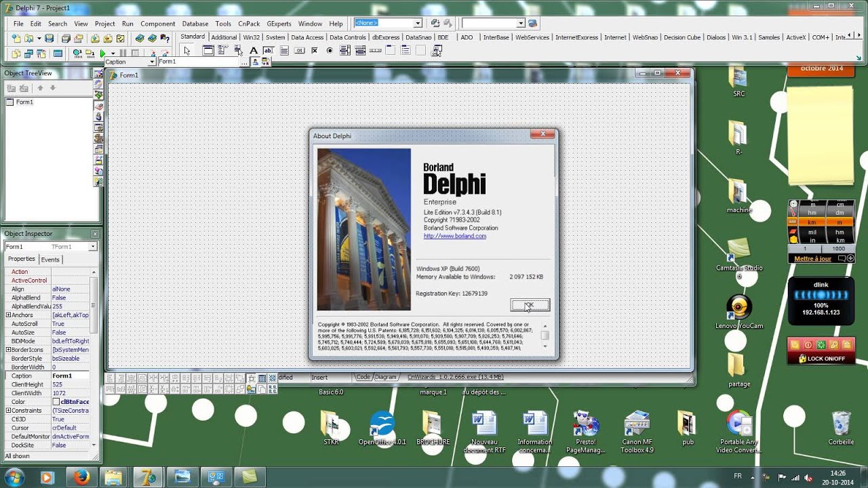Select the Edit component icon
The height and width of the screenshot is (488, 868).
[269, 51]
